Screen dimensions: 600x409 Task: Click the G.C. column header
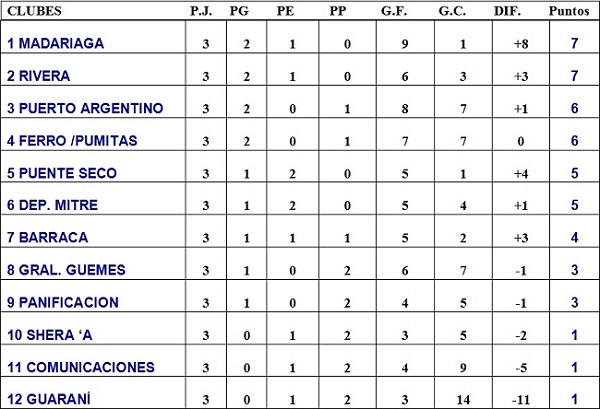pos(453,11)
